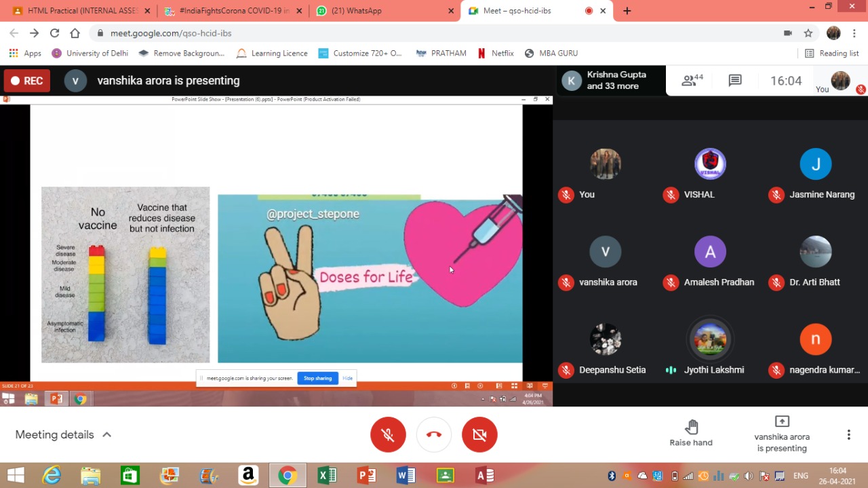Reload the Meet page
Screen dimensions: 868x488
54,33
